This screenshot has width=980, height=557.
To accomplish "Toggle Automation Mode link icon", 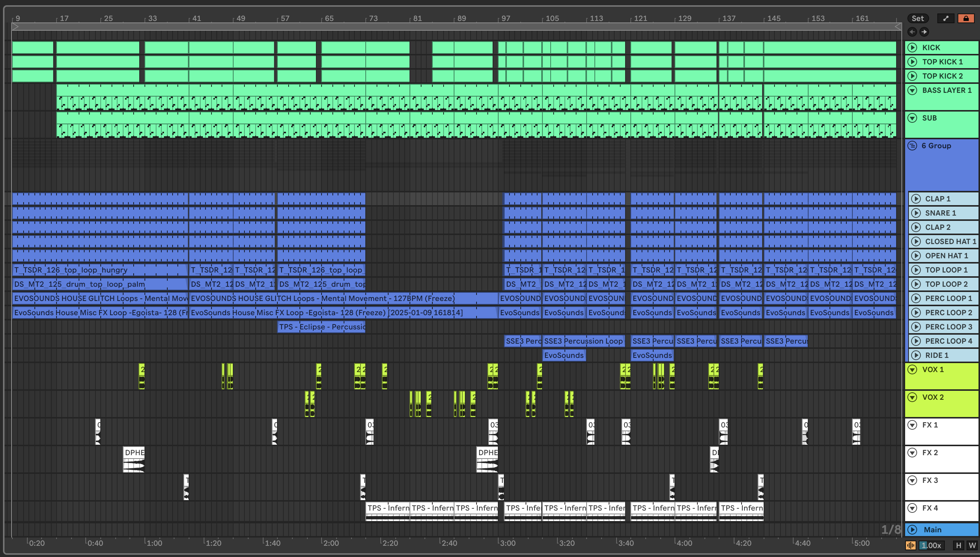I will point(946,18).
